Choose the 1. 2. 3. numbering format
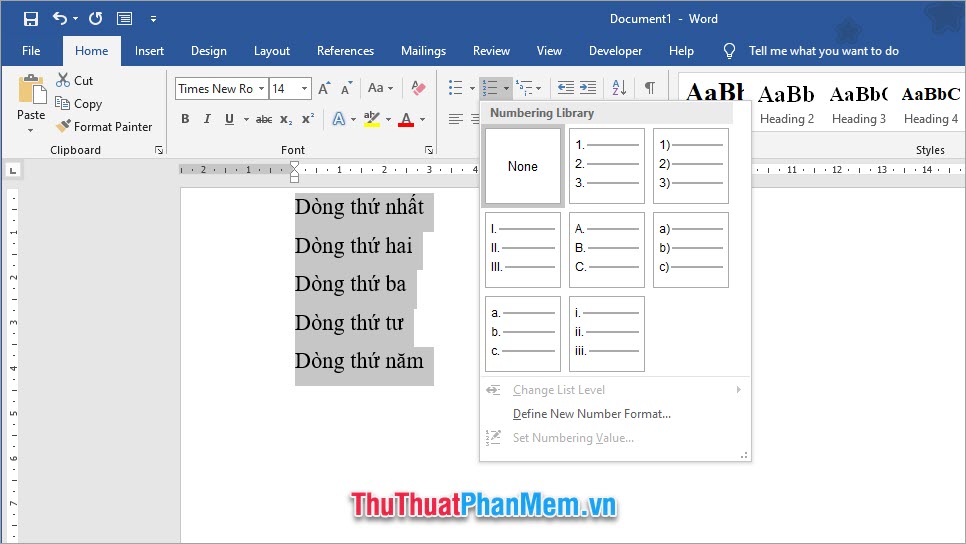The image size is (966, 544). pos(607,166)
